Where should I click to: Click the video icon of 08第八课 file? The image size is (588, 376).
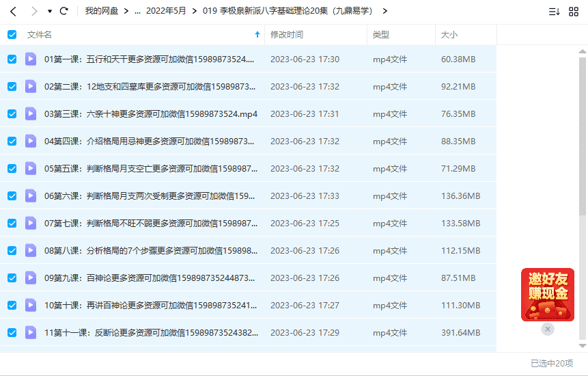31,250
